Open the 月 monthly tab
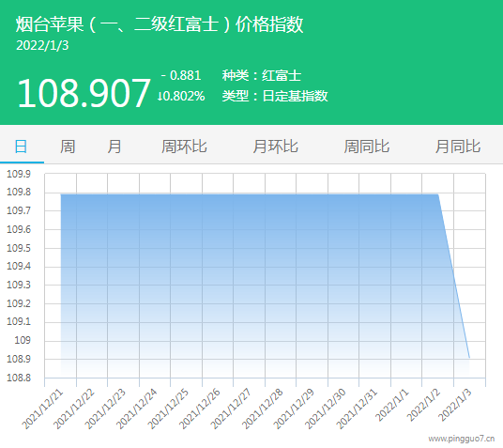503x448 pixels. pyautogui.click(x=114, y=147)
